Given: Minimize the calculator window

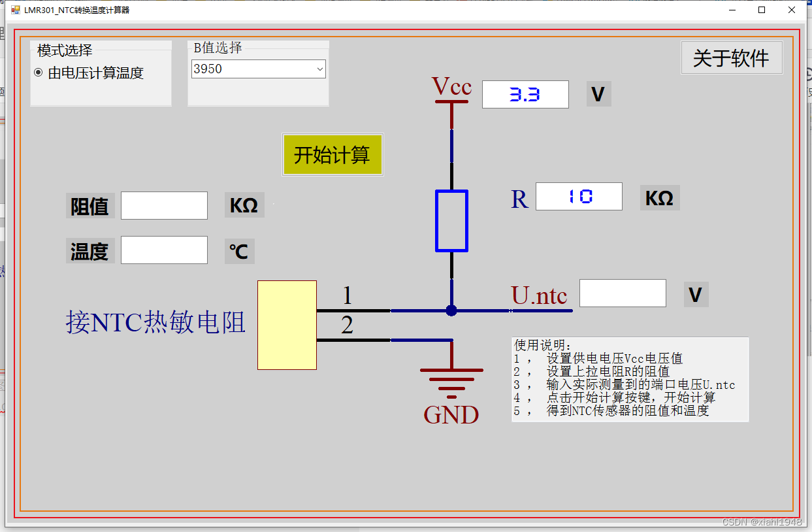Looking at the screenshot, I should (x=732, y=10).
